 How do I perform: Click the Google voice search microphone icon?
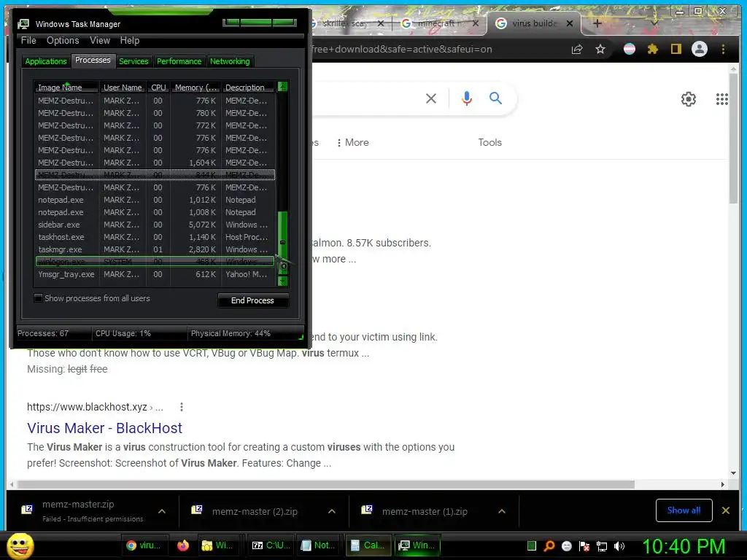(466, 98)
